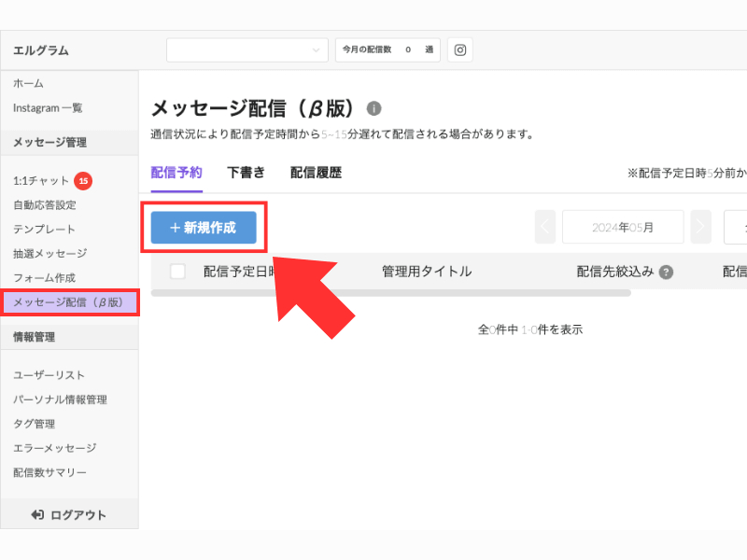This screenshot has width=747, height=560.
Task: Open メッセージ配信（β版） in sidebar
Action: click(69, 302)
